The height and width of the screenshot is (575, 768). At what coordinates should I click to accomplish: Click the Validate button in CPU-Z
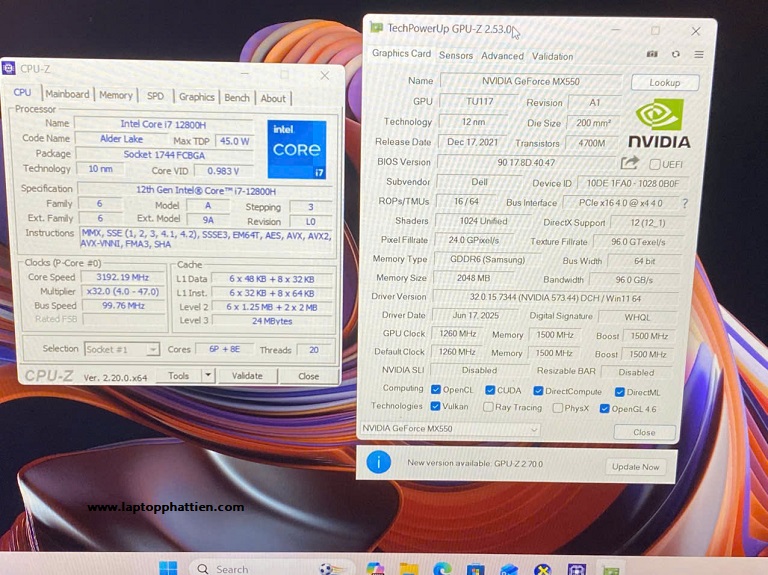[x=247, y=376]
